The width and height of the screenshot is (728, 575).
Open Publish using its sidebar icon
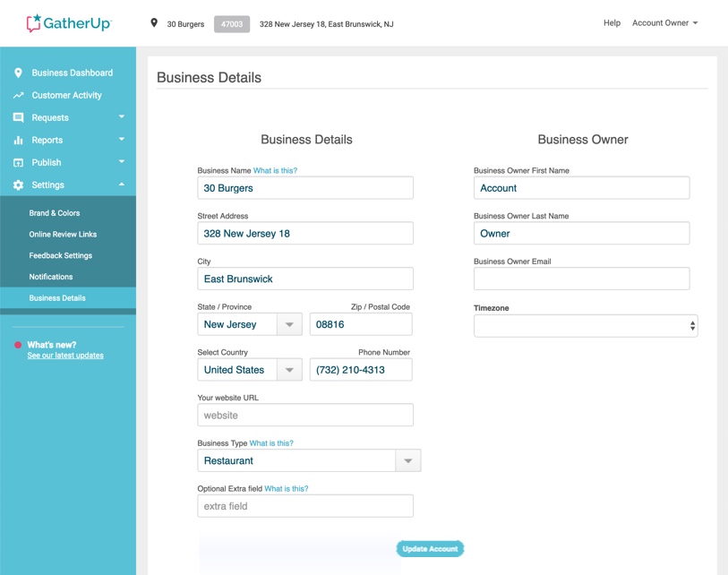[x=20, y=162]
